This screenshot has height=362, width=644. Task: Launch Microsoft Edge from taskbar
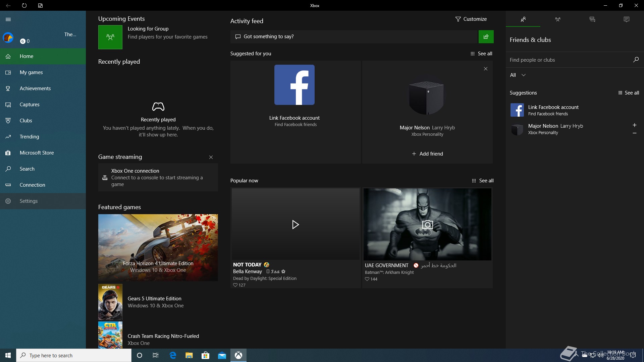(x=173, y=355)
